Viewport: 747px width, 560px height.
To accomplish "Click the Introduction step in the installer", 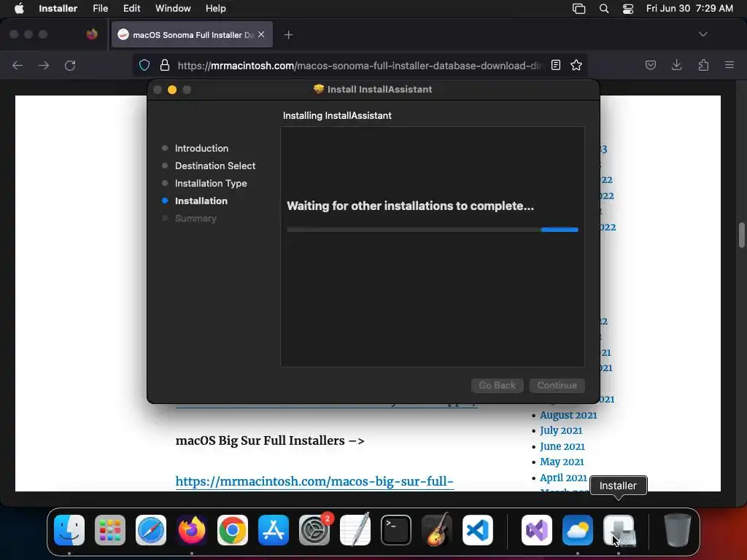I will 201,148.
